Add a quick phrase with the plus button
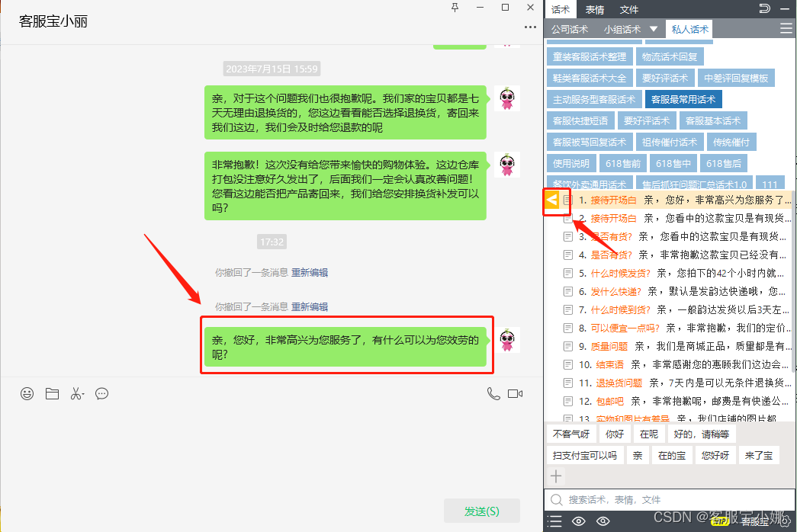Image resolution: width=797 pixels, height=532 pixels. 556,476
